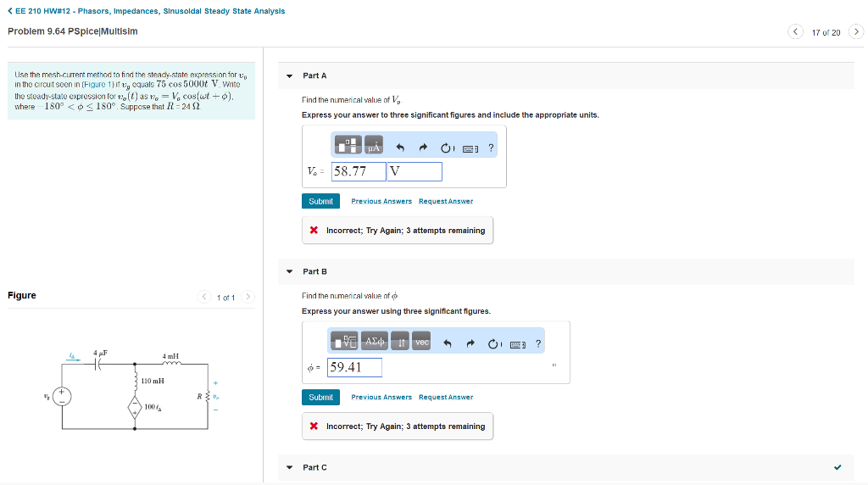Show keyboard shortcuts in Part A toolbar
The height and width of the screenshot is (485, 868).
(x=470, y=148)
